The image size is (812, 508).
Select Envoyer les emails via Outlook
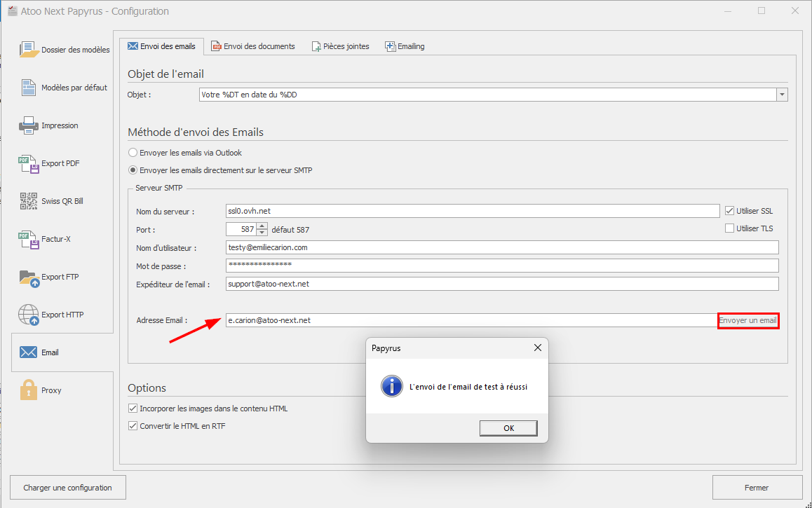tap(133, 152)
